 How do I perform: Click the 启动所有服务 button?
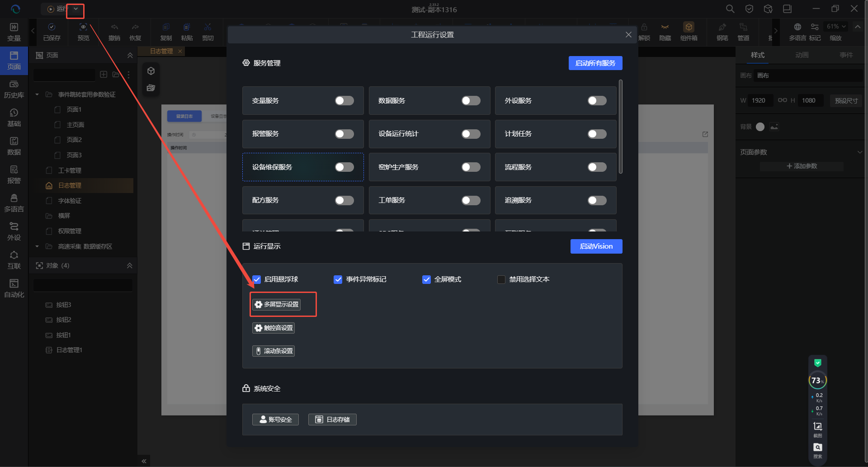[595, 63]
